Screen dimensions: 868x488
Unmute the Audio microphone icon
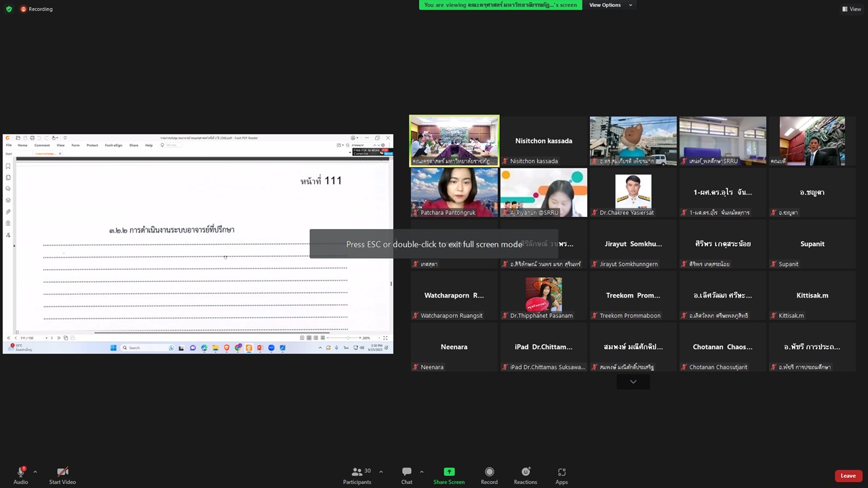[20, 472]
